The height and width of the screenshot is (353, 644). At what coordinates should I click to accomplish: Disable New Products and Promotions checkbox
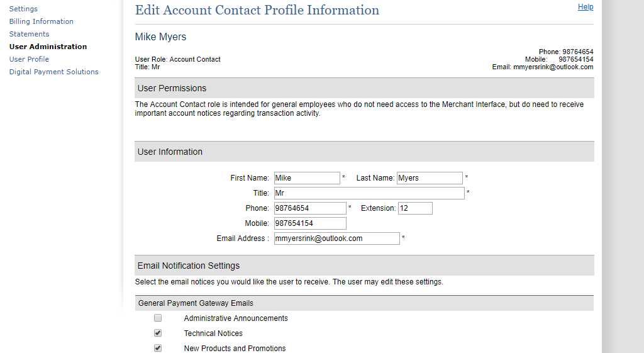pyautogui.click(x=158, y=348)
